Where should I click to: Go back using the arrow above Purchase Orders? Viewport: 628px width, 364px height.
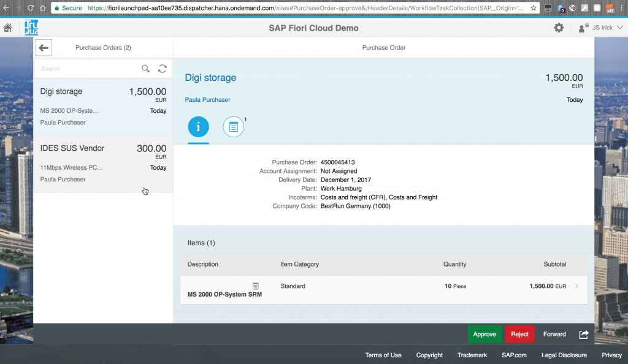(x=44, y=48)
